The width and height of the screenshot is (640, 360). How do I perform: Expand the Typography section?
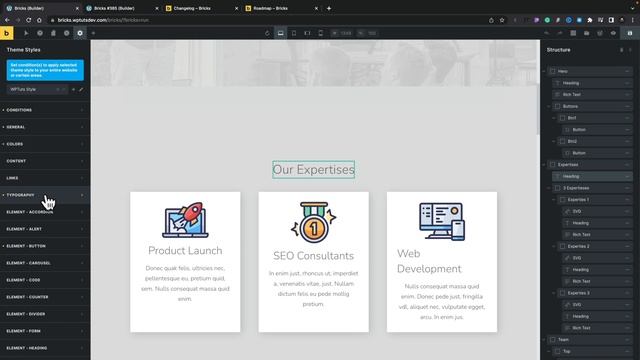click(45, 195)
